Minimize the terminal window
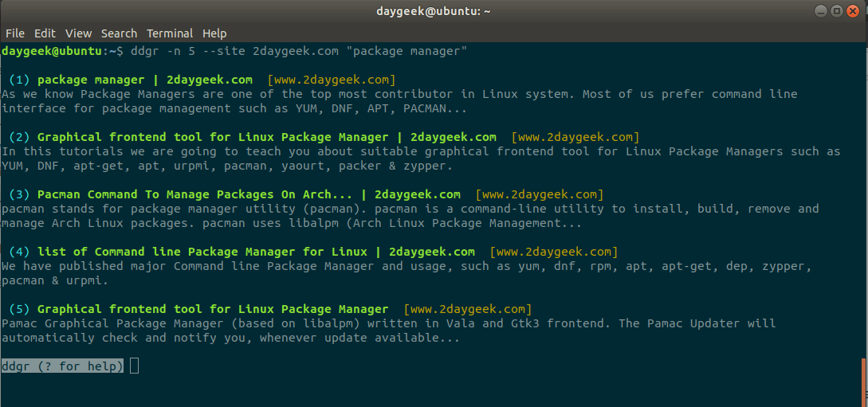The height and width of the screenshot is (407, 868). click(823, 11)
